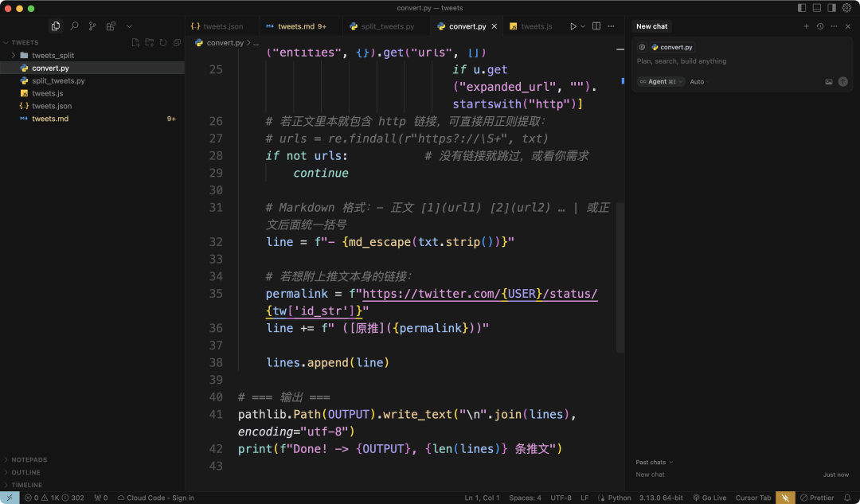Toggle the AI pane layout button
This screenshot has height=504, width=860.
pos(831,8)
